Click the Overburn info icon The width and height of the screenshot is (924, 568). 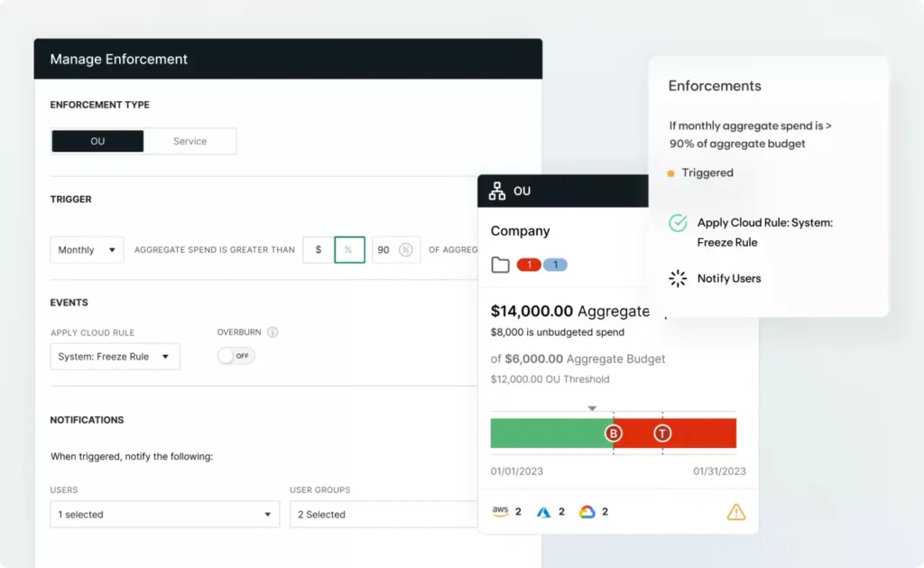point(273,332)
